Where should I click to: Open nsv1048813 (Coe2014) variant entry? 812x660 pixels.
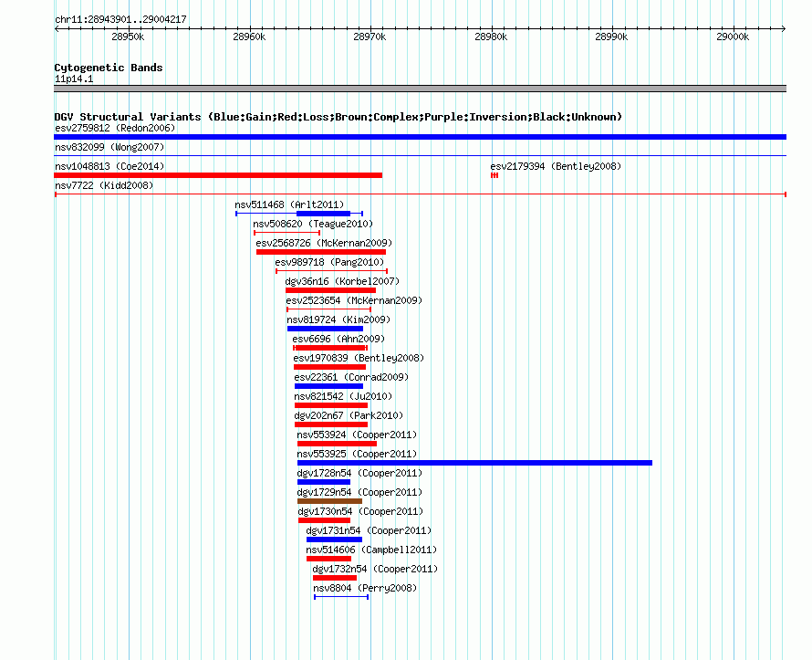(109, 166)
